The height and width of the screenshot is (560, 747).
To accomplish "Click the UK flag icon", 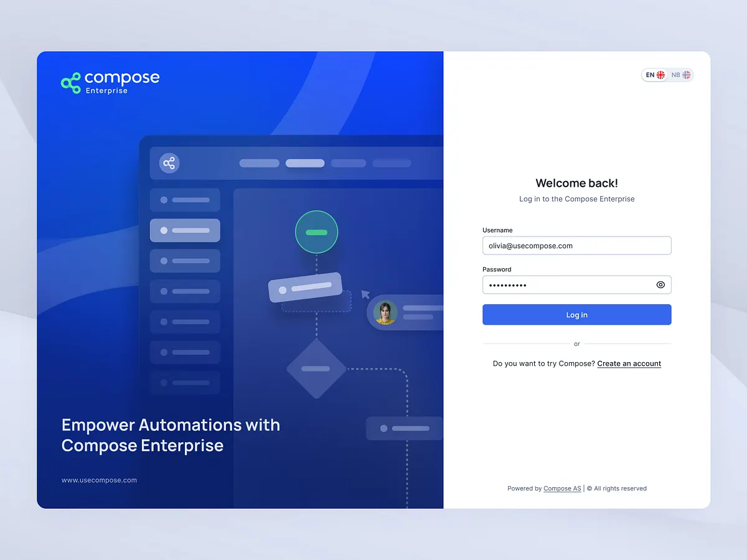I will click(x=661, y=75).
